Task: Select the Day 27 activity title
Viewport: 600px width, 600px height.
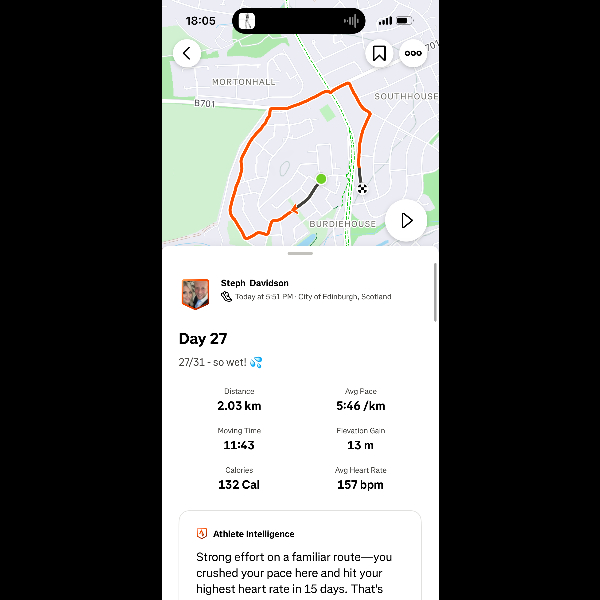Action: [203, 339]
